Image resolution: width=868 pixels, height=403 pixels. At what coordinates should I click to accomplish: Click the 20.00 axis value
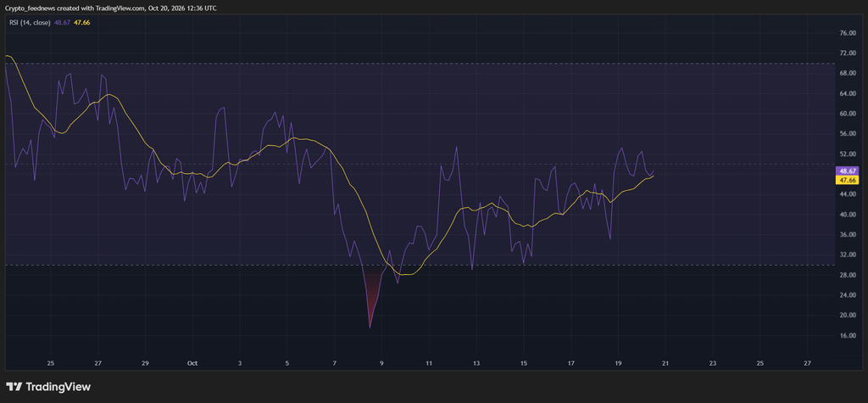(x=848, y=315)
